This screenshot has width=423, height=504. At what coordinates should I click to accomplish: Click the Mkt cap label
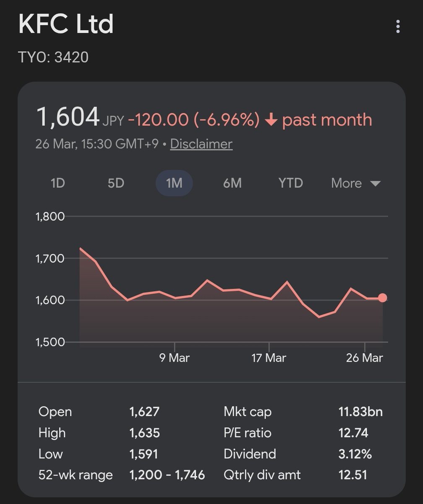(x=248, y=412)
